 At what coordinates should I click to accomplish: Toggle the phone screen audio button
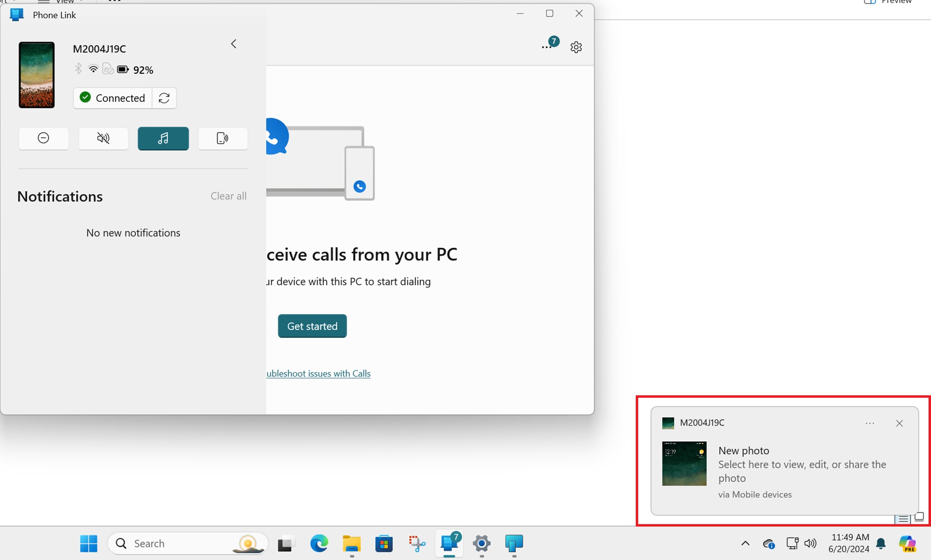click(223, 138)
